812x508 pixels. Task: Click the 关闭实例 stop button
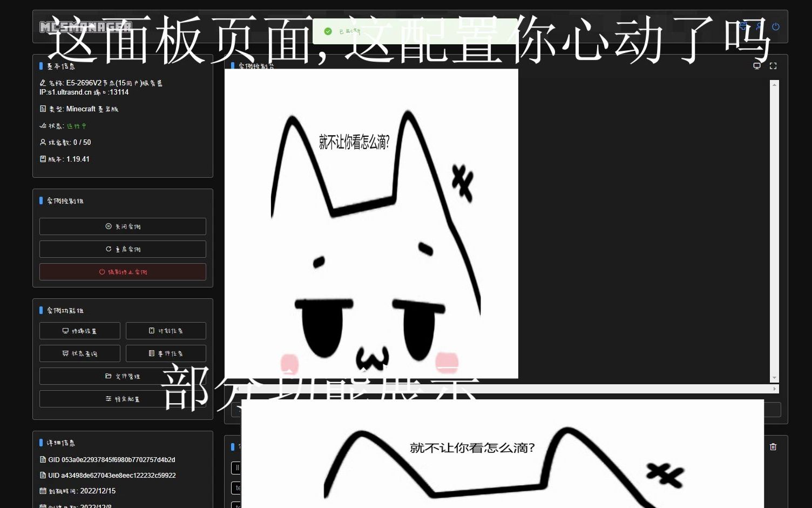click(123, 226)
